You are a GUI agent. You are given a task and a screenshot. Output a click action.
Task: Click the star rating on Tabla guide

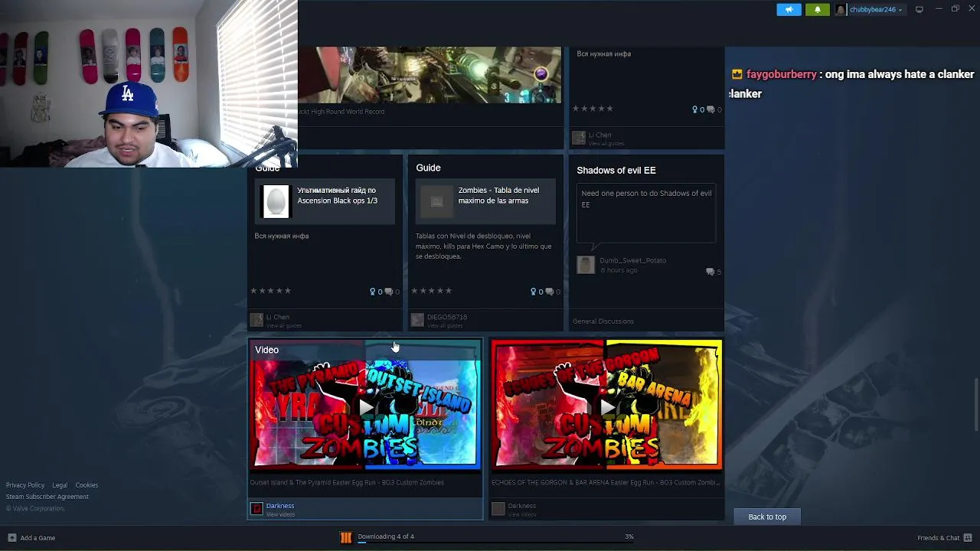[432, 291]
